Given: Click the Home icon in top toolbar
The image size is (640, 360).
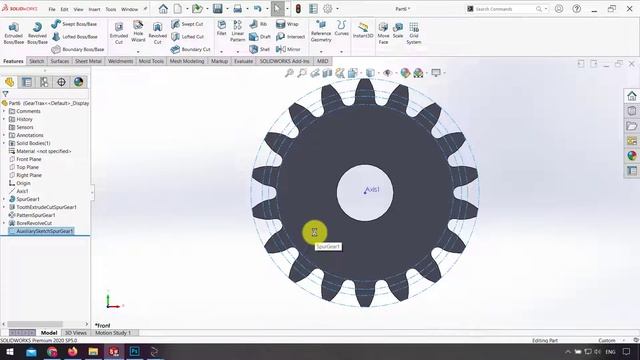Looking at the screenshot, I should 163,9.
